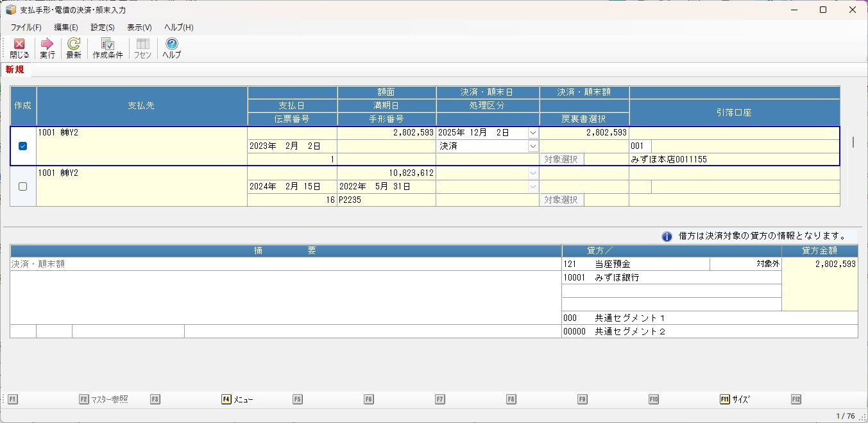Click the 決済・顛末額 summary text field

[285, 264]
